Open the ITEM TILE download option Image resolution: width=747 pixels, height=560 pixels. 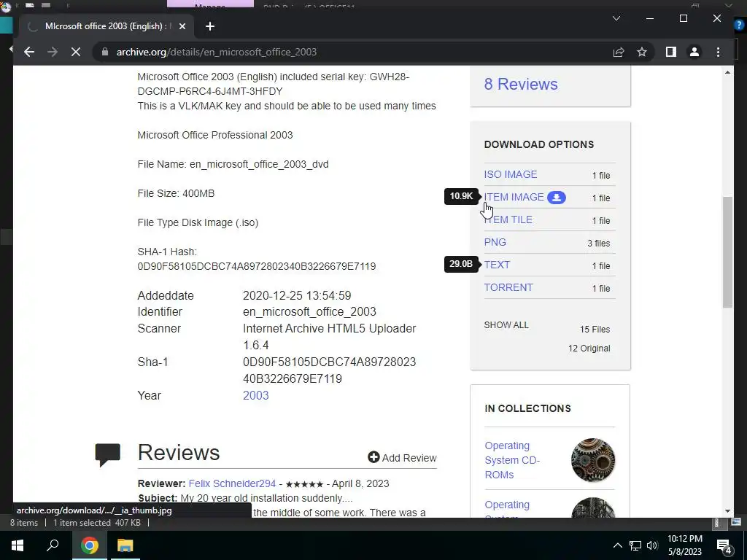click(508, 219)
